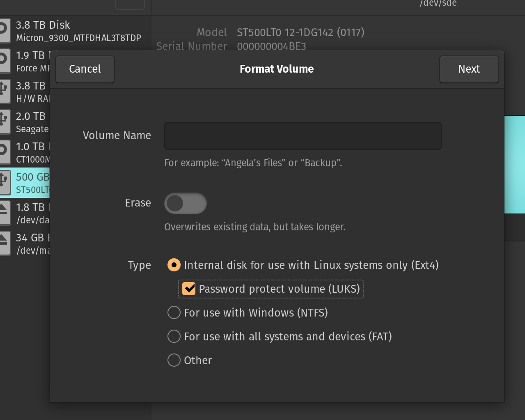Screen dimensions: 525x420
Task: Select For use with all systems (FAT)
Action: click(174, 336)
